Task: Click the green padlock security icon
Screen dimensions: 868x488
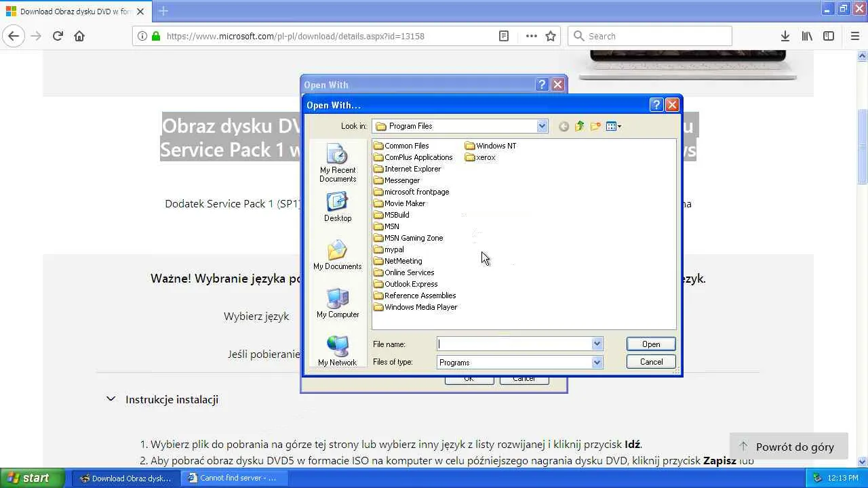Action: 156,36
